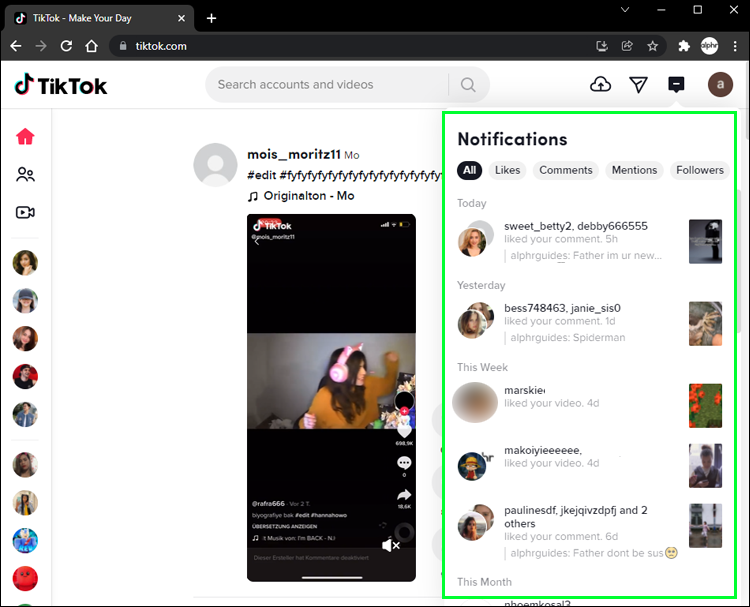The image size is (750, 607).
Task: Open the paulinesdf, jkejqivzdpfj notification
Action: click(x=589, y=531)
